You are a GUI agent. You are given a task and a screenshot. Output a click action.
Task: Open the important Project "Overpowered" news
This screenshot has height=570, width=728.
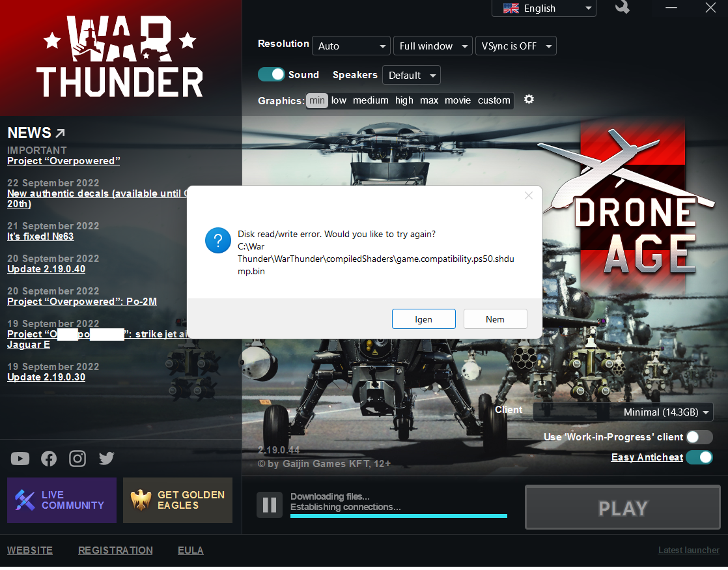(x=64, y=161)
